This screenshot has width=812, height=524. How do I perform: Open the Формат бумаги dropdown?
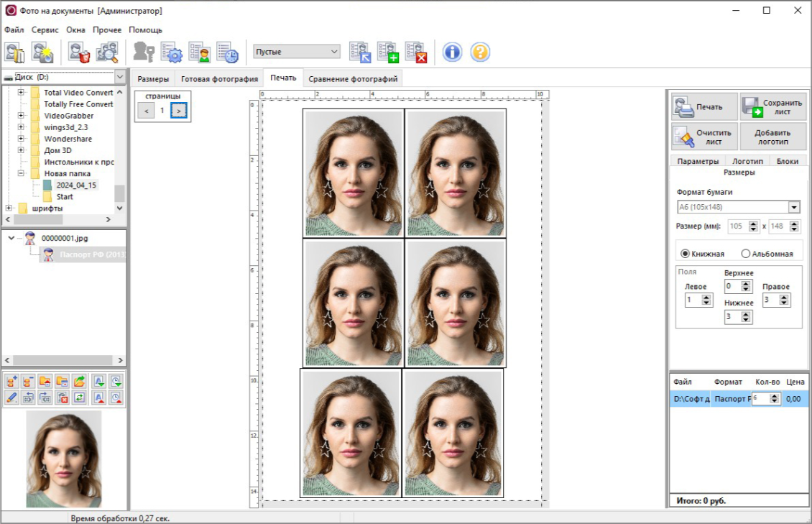[x=793, y=207]
